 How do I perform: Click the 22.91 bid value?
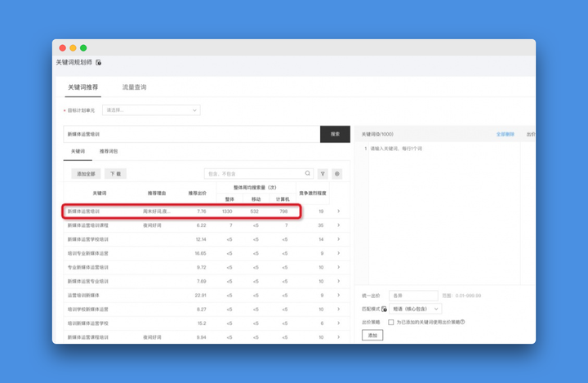(200, 296)
